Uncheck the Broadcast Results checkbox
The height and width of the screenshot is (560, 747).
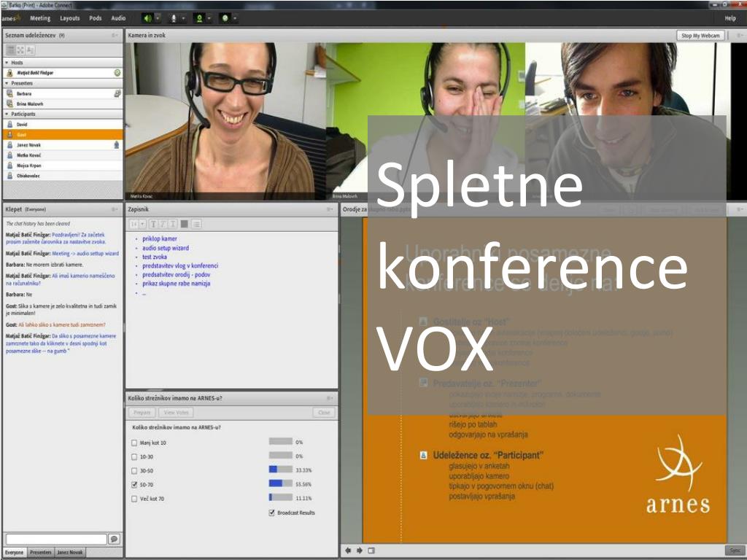pyautogui.click(x=271, y=513)
